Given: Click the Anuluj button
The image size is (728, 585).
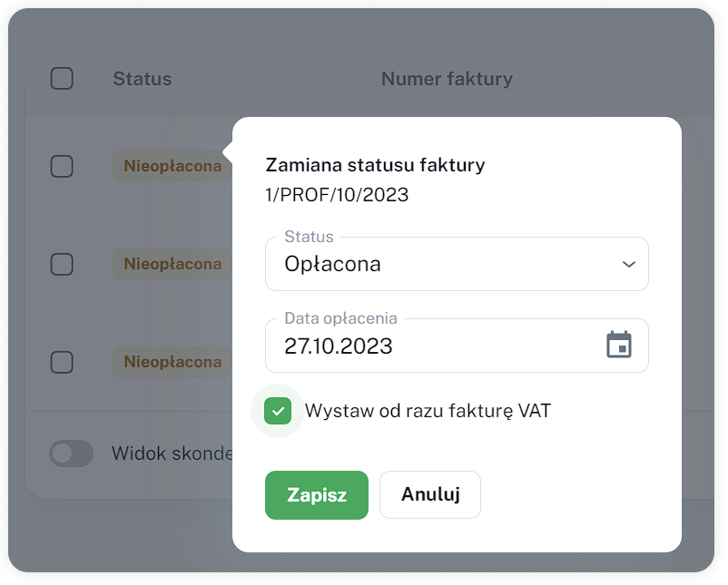Looking at the screenshot, I should tap(429, 494).
